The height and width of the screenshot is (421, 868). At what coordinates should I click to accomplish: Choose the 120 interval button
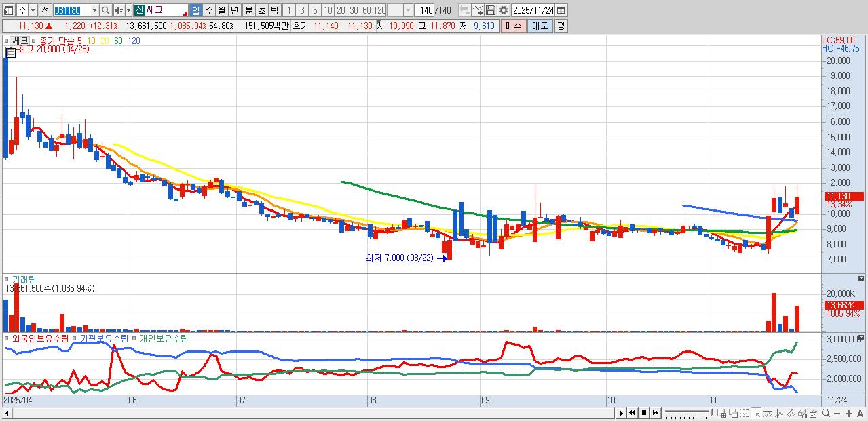(x=379, y=10)
